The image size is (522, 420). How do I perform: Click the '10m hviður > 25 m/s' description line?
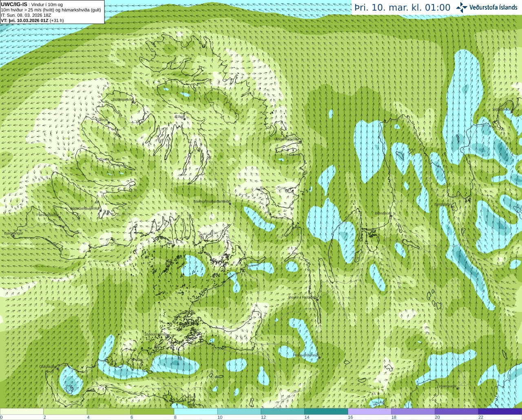51,10
